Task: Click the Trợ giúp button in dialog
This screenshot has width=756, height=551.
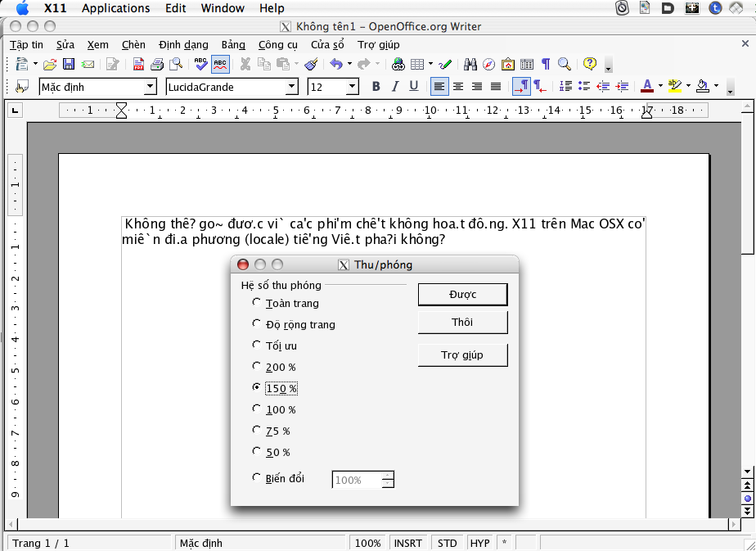Action: pos(462,355)
